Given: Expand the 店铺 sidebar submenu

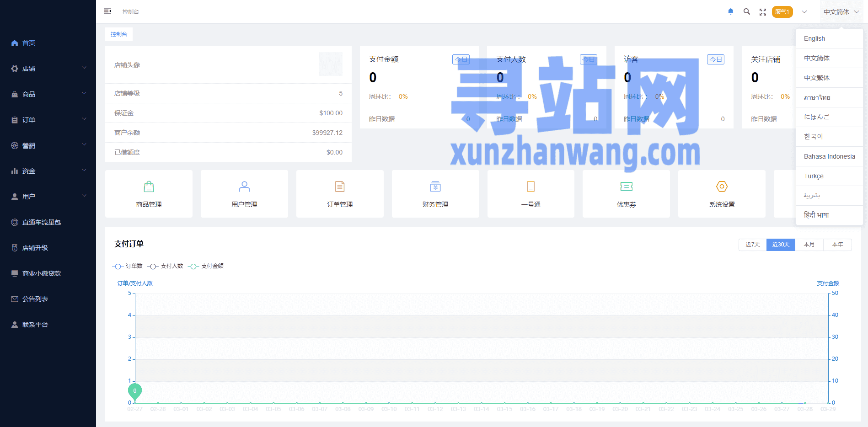Looking at the screenshot, I should click(x=48, y=69).
